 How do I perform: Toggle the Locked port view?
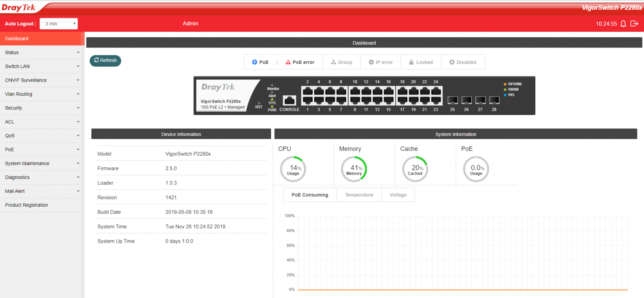tap(421, 62)
